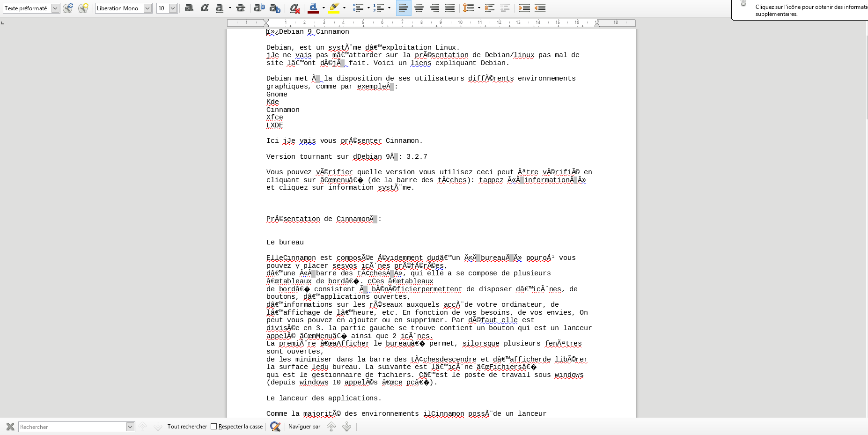The image size is (868, 435).
Task: Decrease paragraph indent
Action: [x=540, y=8]
